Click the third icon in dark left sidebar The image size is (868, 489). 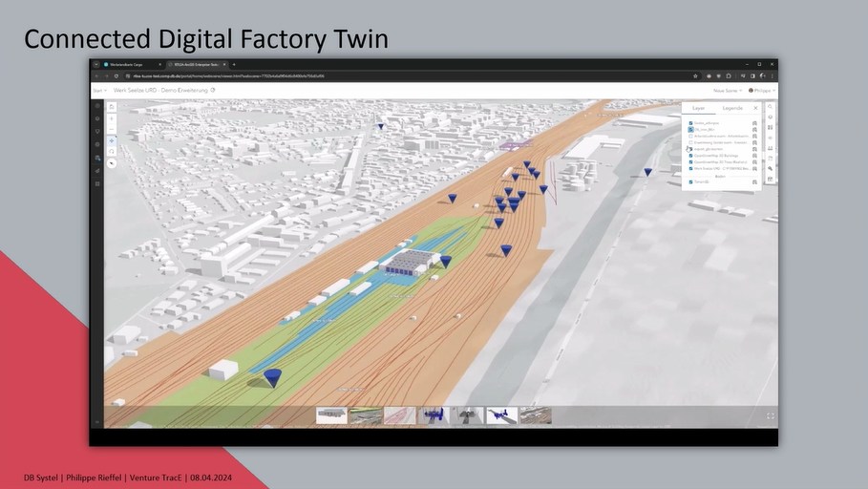click(97, 131)
